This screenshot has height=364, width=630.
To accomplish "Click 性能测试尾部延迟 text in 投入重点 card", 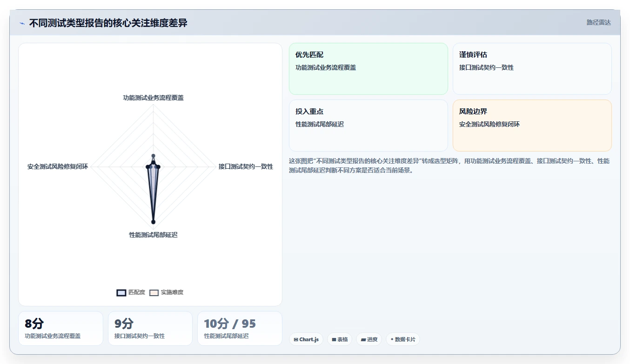I will click(x=320, y=124).
